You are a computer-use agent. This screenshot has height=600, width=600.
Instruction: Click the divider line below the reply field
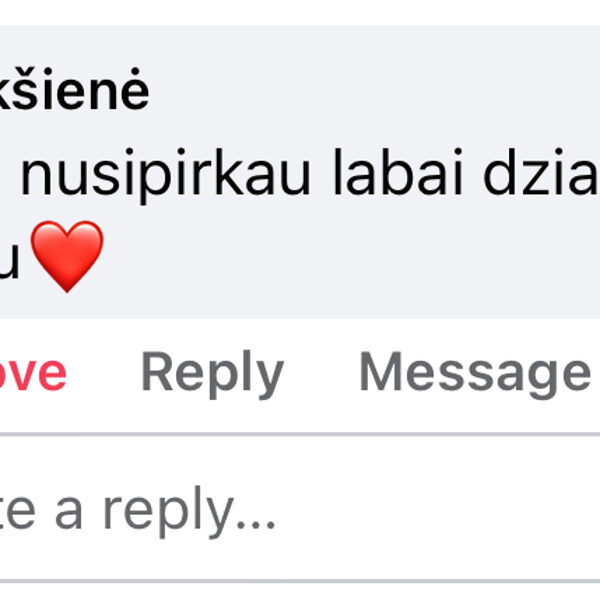(x=300, y=581)
